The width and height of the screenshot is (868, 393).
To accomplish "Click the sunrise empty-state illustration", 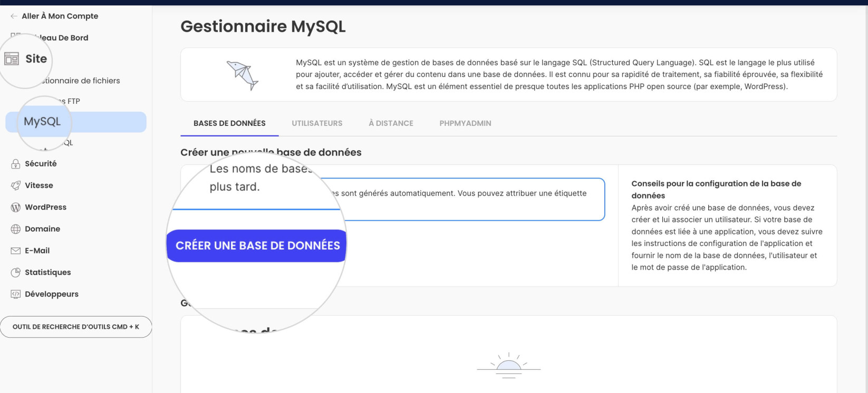I will [509, 365].
